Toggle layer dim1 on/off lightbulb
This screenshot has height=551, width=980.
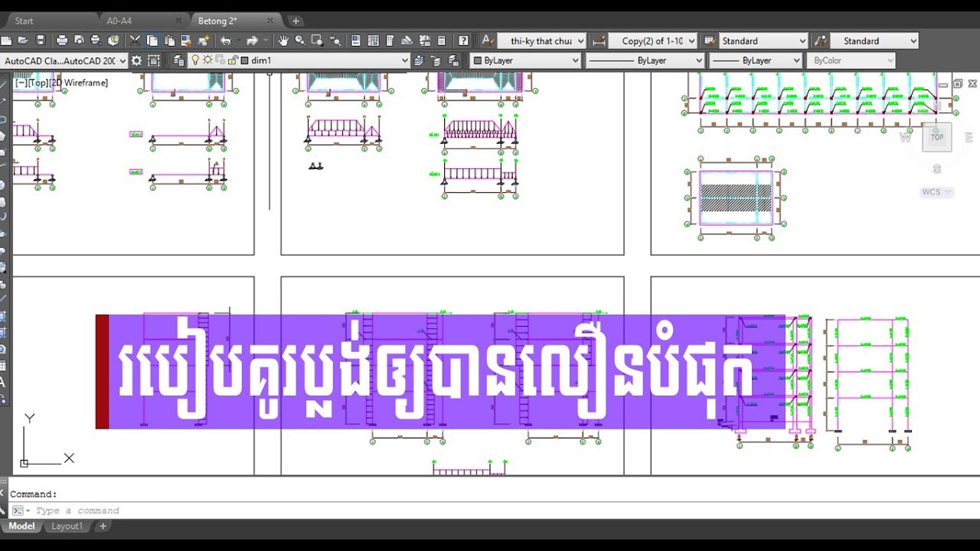point(195,60)
